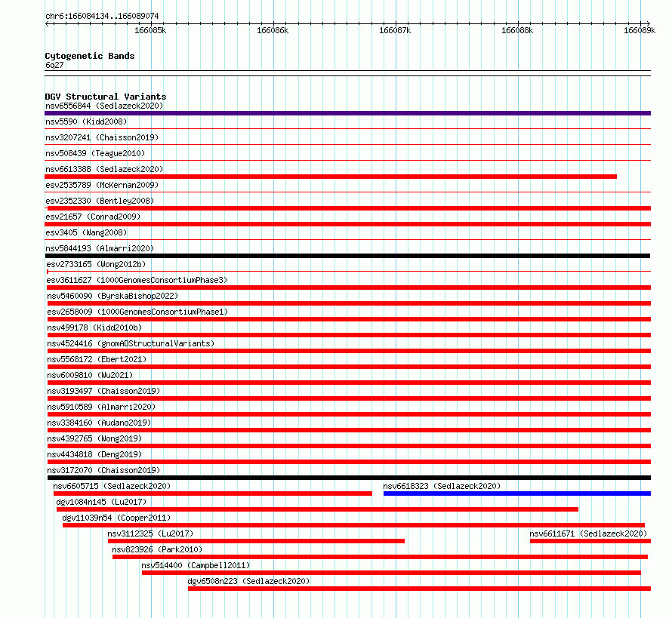Select the short red bar under nsv6611671
Image resolution: width=672 pixels, height=618 pixels.
pyautogui.click(x=590, y=541)
